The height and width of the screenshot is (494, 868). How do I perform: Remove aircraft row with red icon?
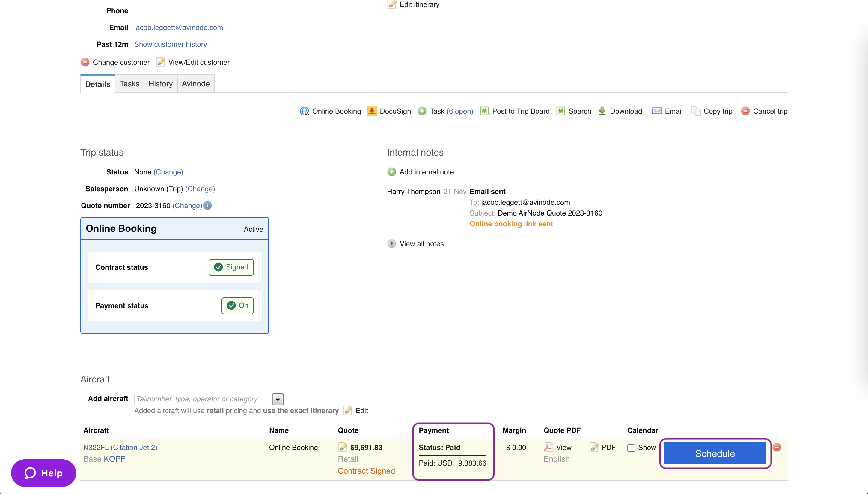coord(777,448)
